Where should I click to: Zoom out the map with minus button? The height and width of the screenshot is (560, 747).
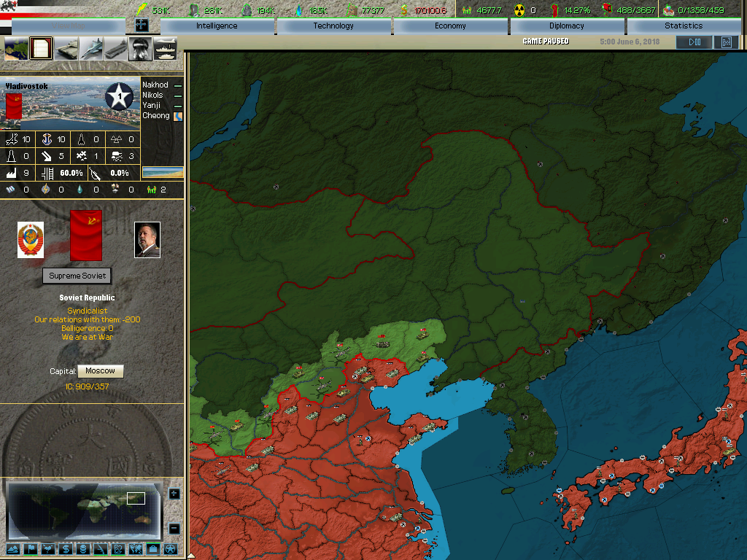tap(174, 529)
